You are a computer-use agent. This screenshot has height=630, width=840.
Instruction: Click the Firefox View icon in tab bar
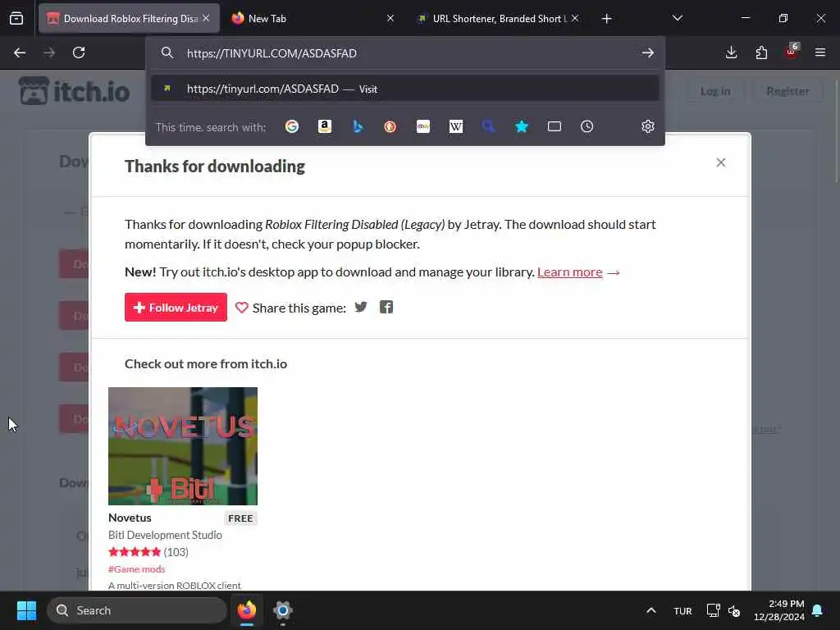[x=16, y=18]
